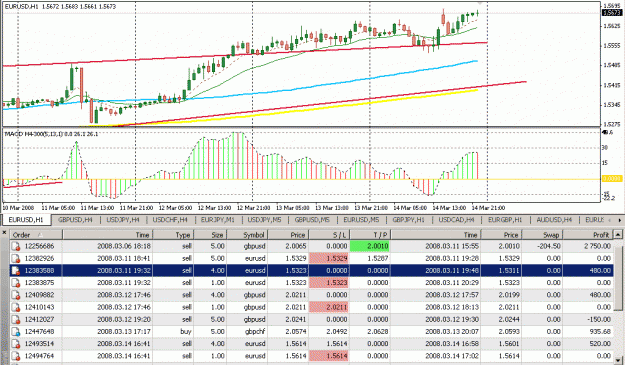The width and height of the screenshot is (625, 365).
Task: Click the chart tabs scroll left arrow
Action: pos(609,220)
